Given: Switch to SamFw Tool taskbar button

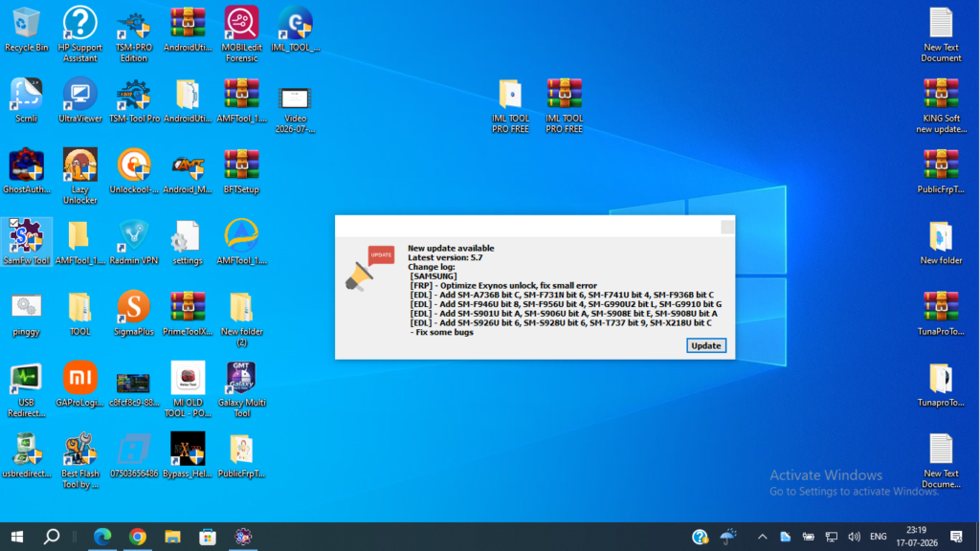Looking at the screenshot, I should tap(243, 537).
